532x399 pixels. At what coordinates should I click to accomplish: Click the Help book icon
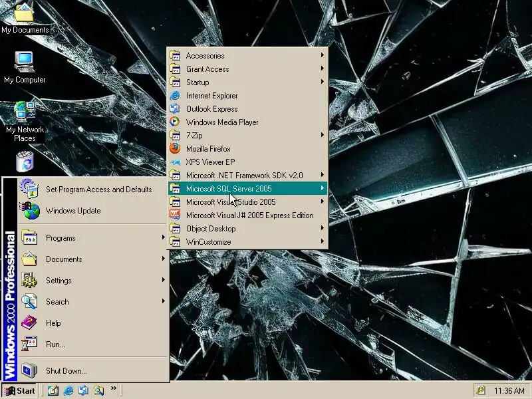click(x=29, y=323)
